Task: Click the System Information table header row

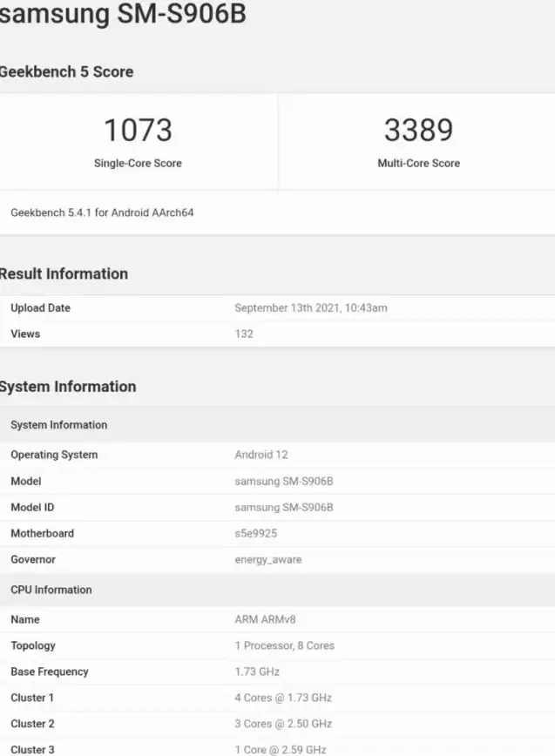Action: coord(277,425)
